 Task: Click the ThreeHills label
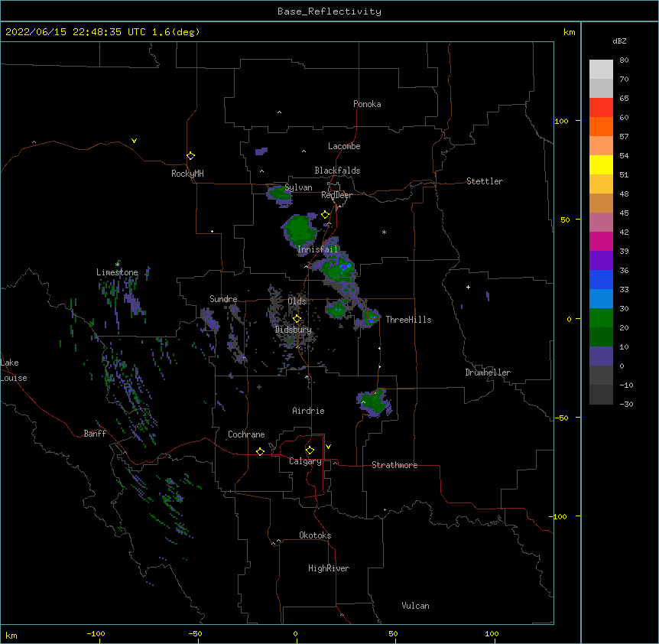pos(408,320)
